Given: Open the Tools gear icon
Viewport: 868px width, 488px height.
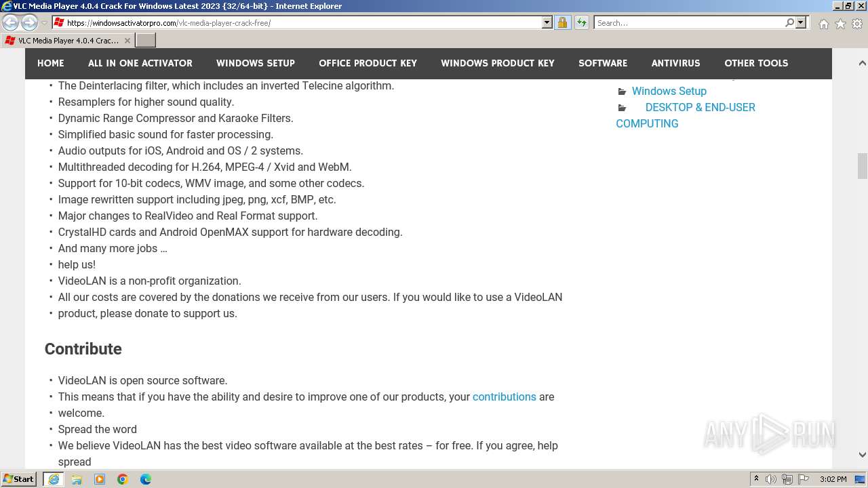Looking at the screenshot, I should tap(857, 24).
